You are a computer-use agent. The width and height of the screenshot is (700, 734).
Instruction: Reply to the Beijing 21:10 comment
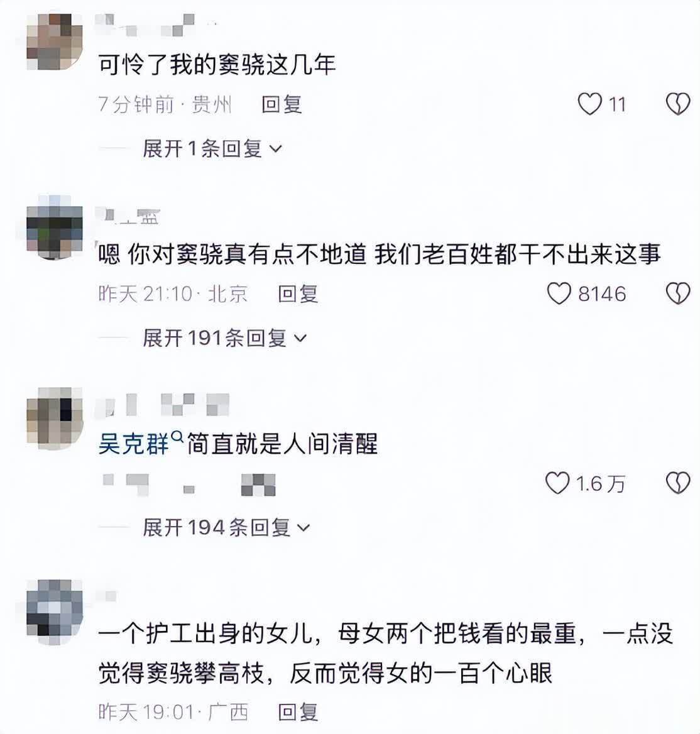[x=298, y=294]
